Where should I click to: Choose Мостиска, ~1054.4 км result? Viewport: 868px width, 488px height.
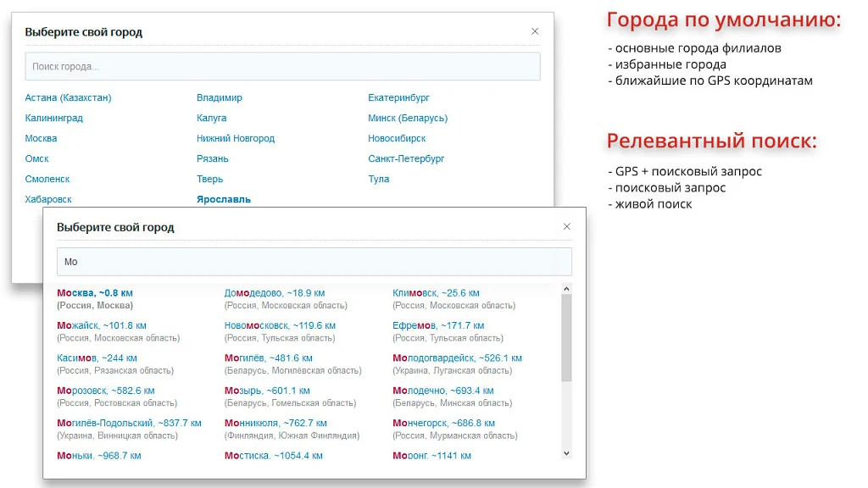[x=274, y=456]
